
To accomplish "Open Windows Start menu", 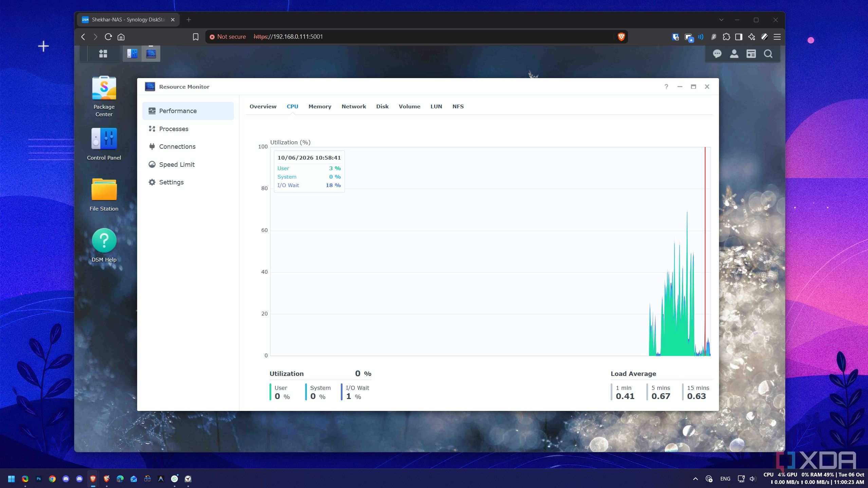I will pos(11,478).
